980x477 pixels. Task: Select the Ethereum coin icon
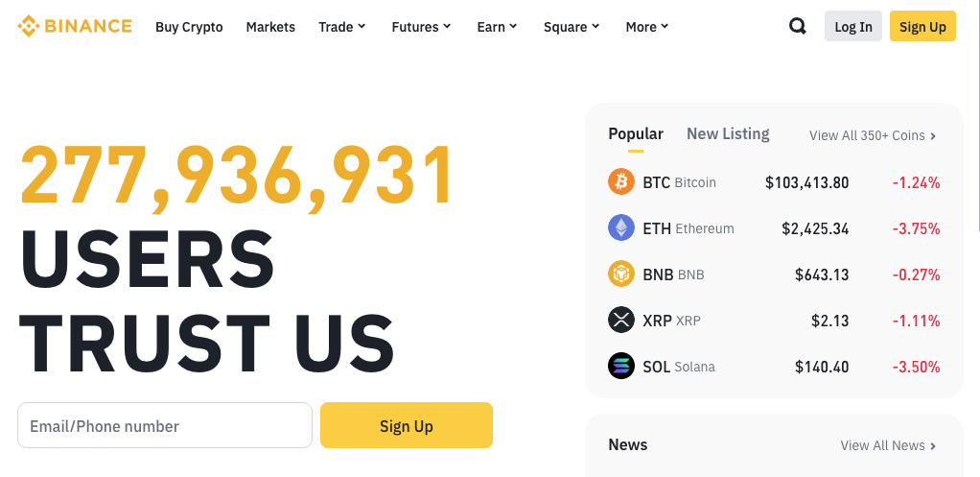coord(621,228)
